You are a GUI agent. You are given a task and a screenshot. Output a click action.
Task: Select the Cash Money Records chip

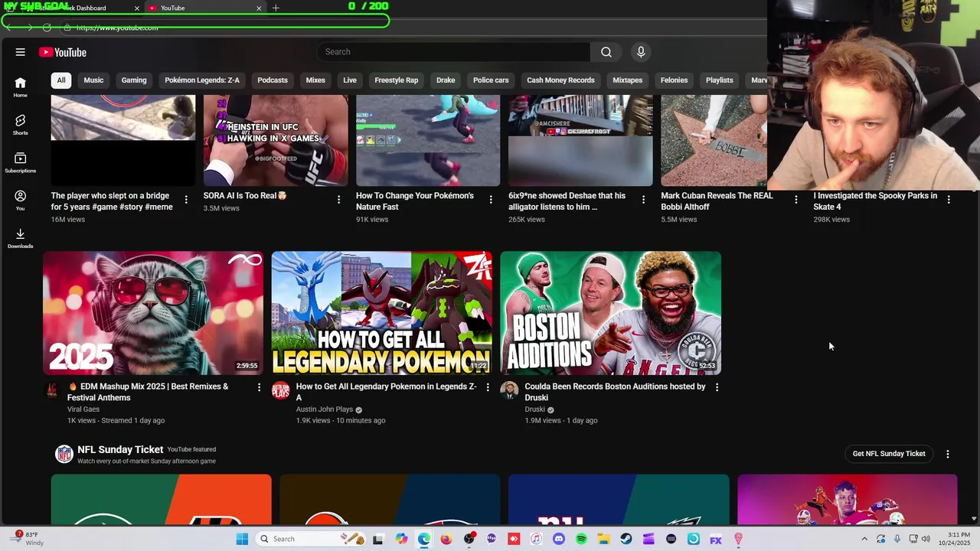560,80
